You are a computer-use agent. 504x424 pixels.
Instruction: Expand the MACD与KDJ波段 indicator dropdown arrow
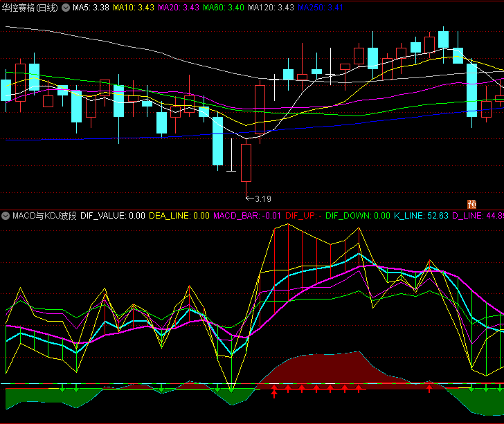[6, 216]
